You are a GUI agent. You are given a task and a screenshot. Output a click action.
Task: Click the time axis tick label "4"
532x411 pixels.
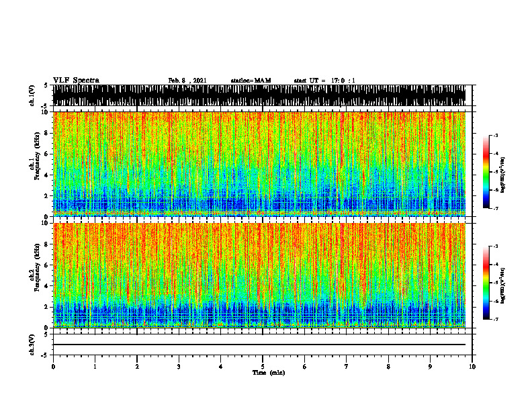pos(221,367)
